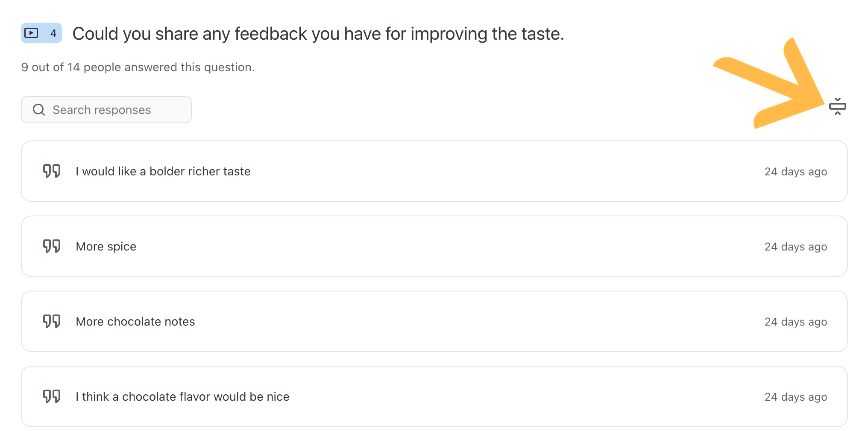Click "24 days ago" on More spice
Screen dimensions: 868x431
point(795,247)
